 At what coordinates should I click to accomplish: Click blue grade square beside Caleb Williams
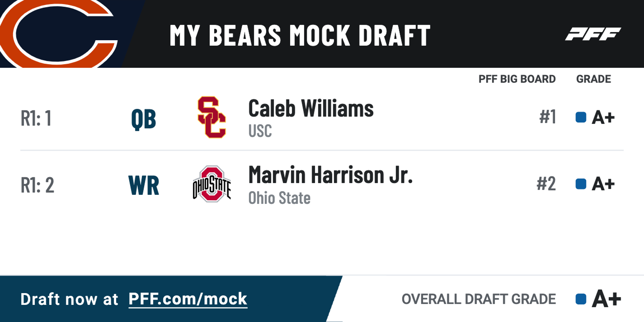tap(581, 117)
